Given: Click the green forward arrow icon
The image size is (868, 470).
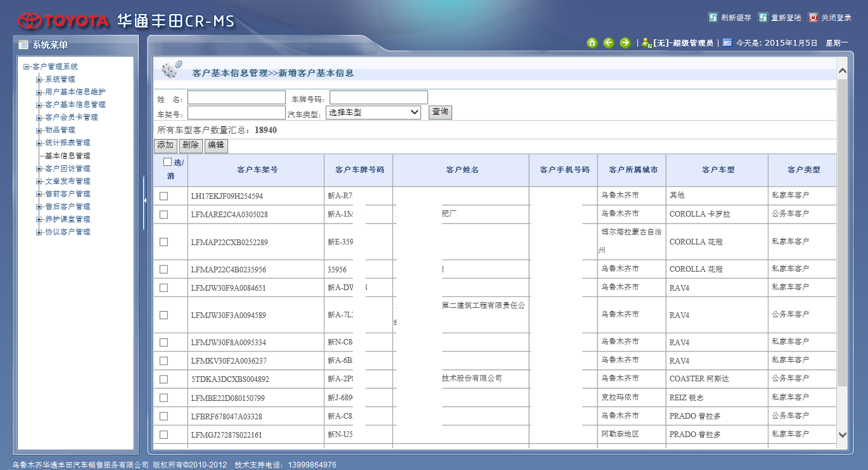Looking at the screenshot, I should point(625,43).
